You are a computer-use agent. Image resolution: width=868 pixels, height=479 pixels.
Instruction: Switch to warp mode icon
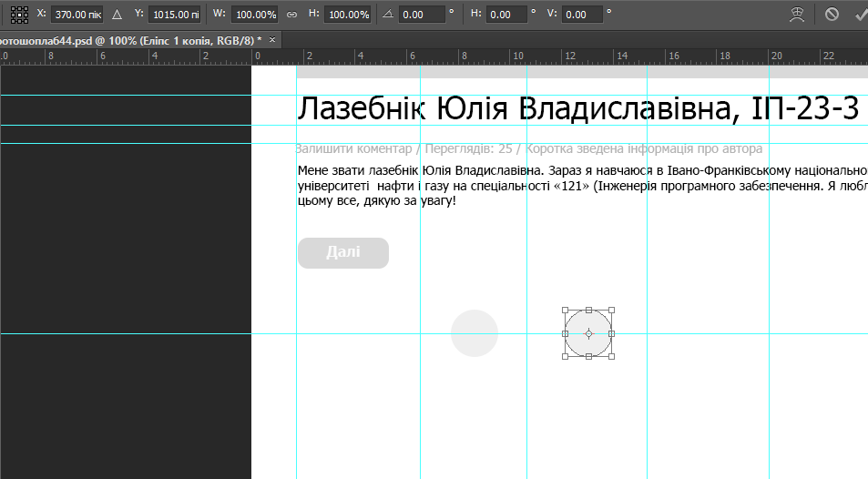click(799, 15)
